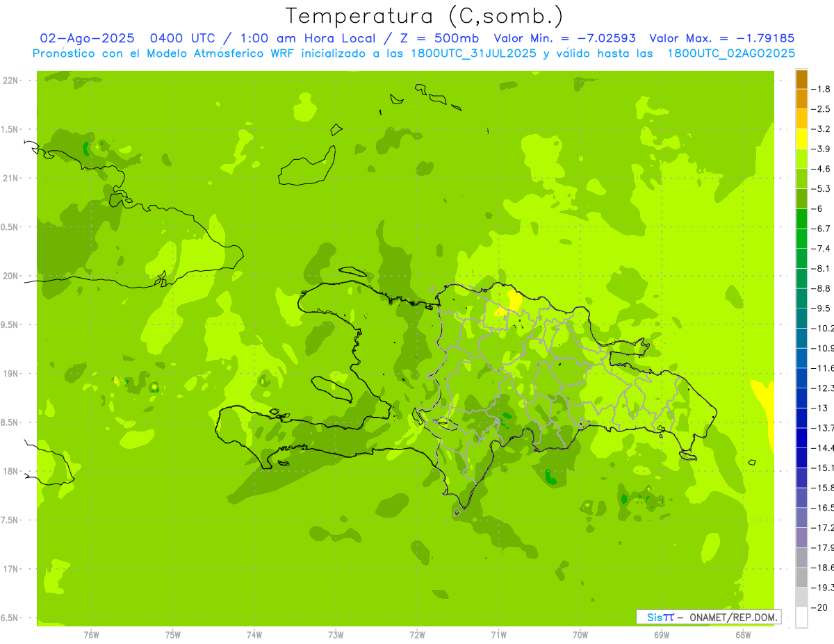The width and height of the screenshot is (834, 644).
Task: Click the latitude label '20N'
Action: (x=9, y=276)
